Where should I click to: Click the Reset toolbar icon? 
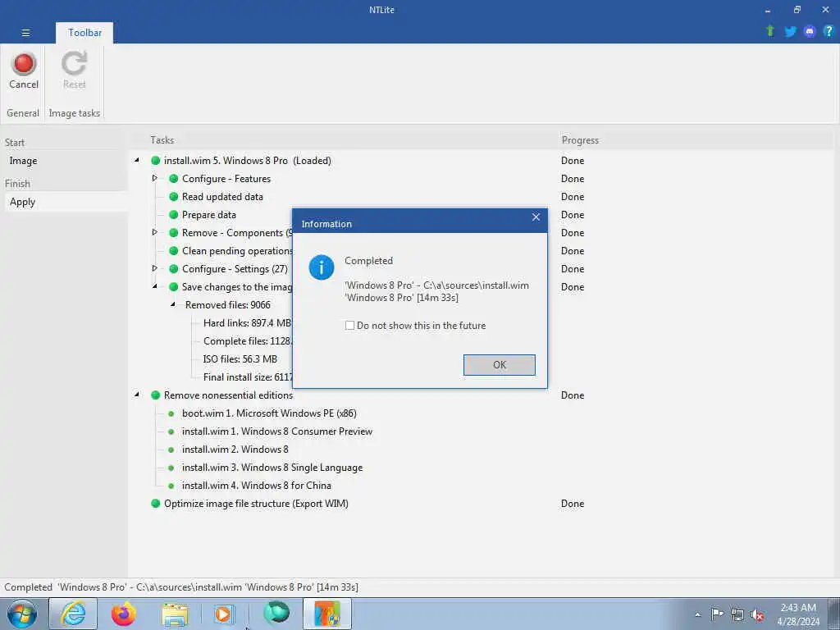tap(74, 63)
